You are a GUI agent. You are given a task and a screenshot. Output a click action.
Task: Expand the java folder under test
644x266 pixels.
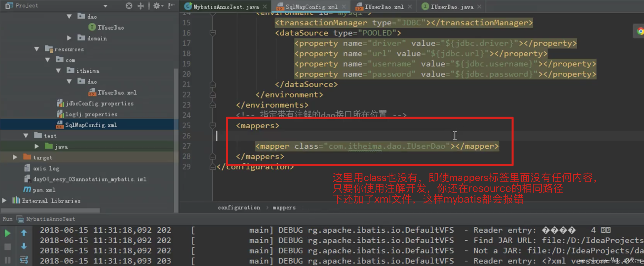[x=37, y=146]
